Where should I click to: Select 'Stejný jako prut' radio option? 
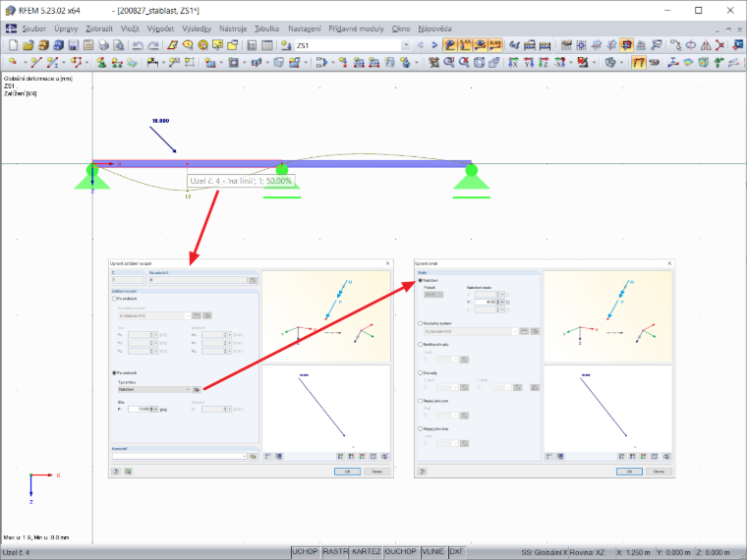point(421,401)
